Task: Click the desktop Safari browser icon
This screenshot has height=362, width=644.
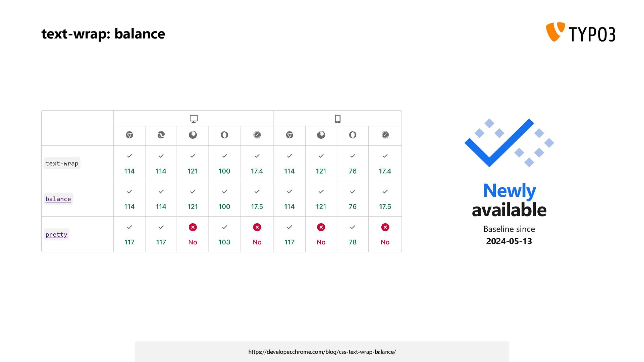Action: click(257, 135)
